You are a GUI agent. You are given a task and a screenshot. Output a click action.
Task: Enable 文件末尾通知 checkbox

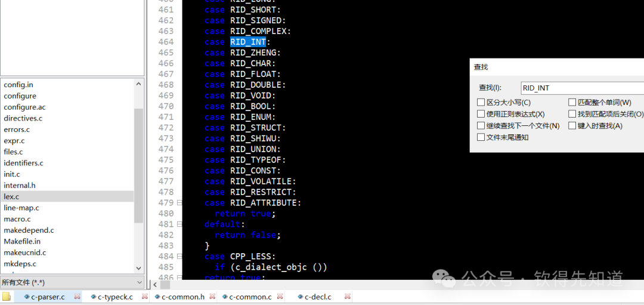pos(481,137)
